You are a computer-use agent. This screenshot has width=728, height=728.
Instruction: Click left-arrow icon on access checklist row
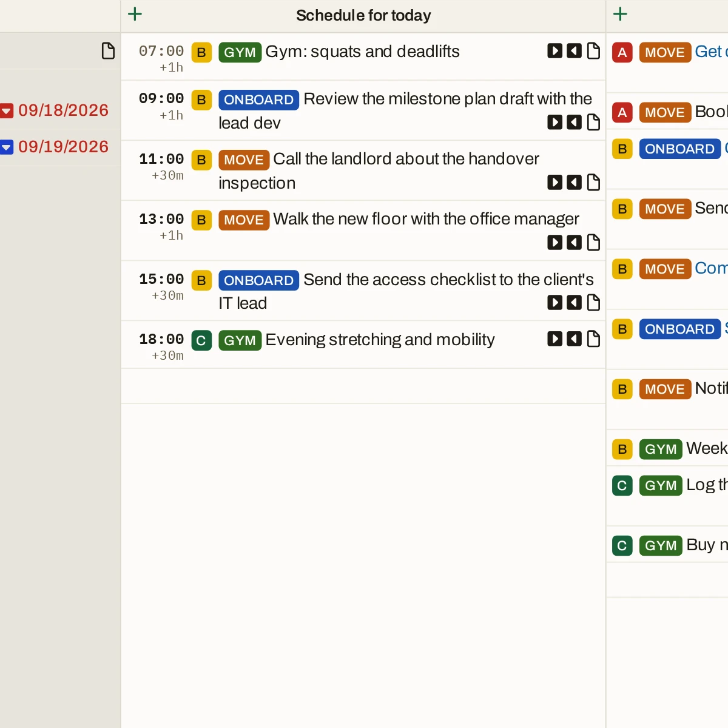pyautogui.click(x=574, y=303)
